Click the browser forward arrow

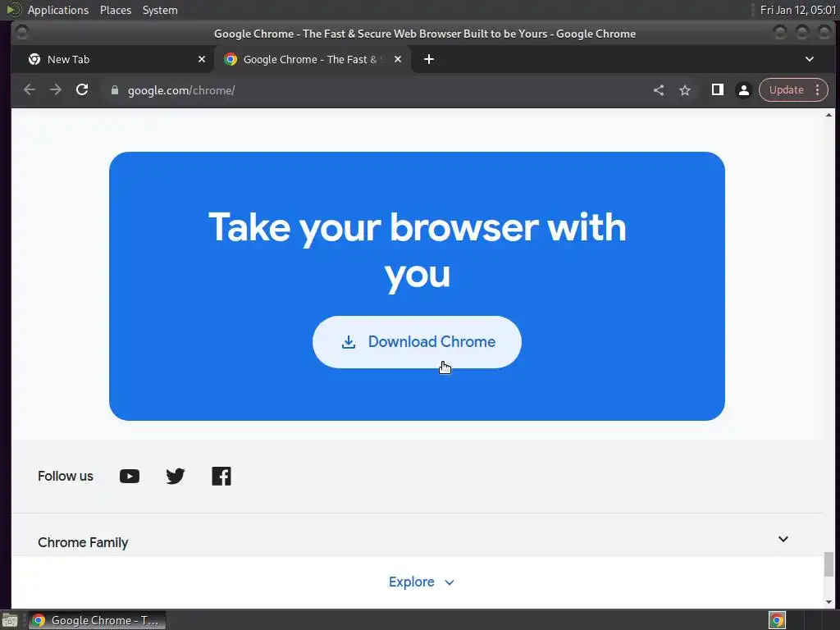click(56, 90)
